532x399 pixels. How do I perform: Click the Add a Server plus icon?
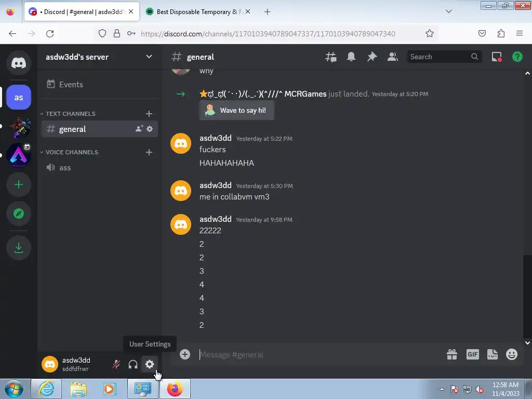coord(19,184)
